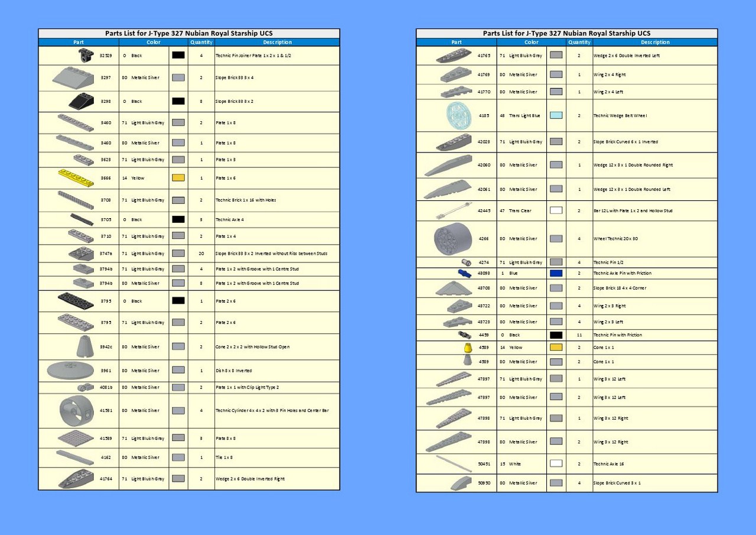Click the Description header above 'Technic Pin Joiner Plate'
This screenshot has width=756, height=535.
coord(278,42)
